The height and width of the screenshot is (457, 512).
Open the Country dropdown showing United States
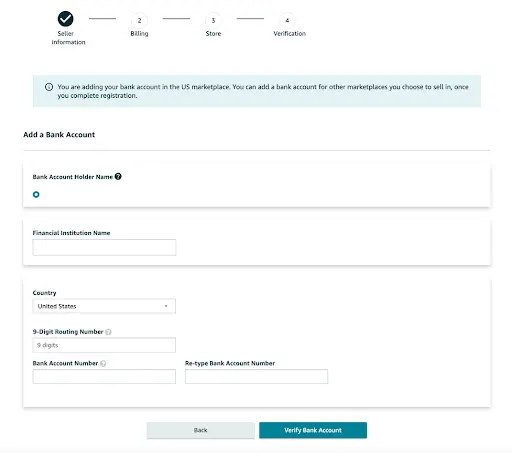[104, 306]
